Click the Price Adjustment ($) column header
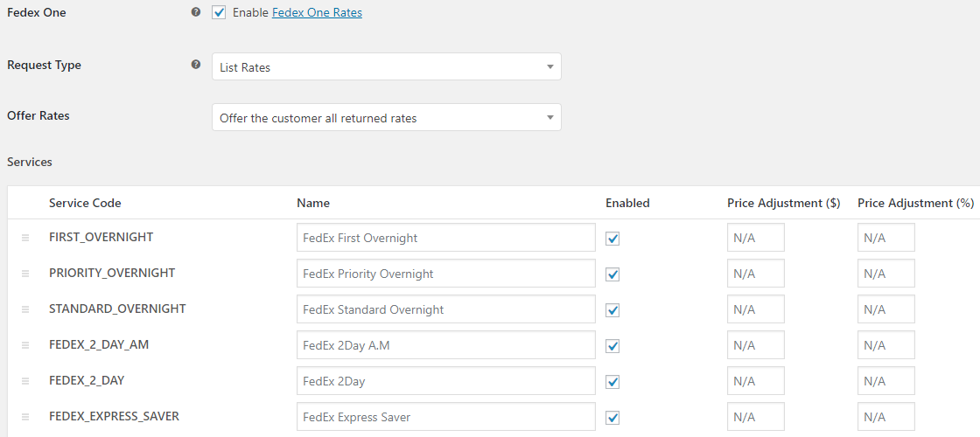Screen dimensions: 980x437 pyautogui.click(x=784, y=203)
